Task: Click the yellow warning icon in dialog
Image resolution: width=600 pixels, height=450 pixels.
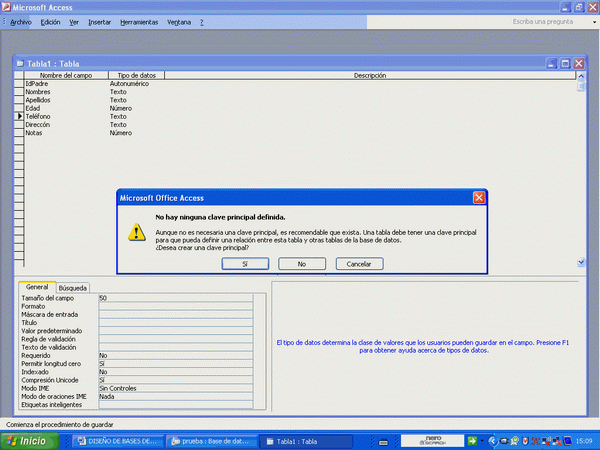Action: 137,232
